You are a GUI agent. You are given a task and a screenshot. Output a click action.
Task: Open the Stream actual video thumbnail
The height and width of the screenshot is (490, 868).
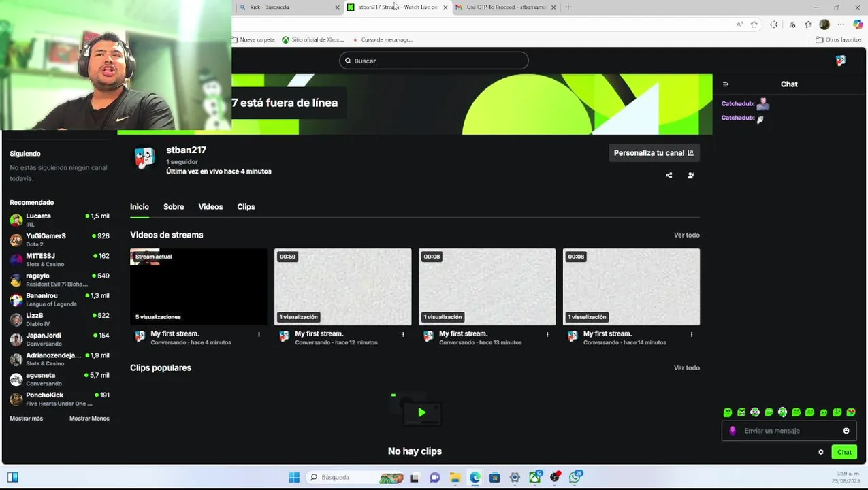tap(199, 287)
